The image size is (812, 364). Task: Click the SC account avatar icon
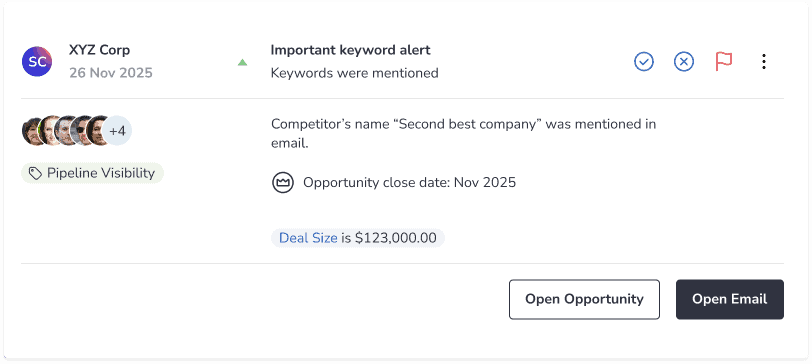tap(37, 62)
